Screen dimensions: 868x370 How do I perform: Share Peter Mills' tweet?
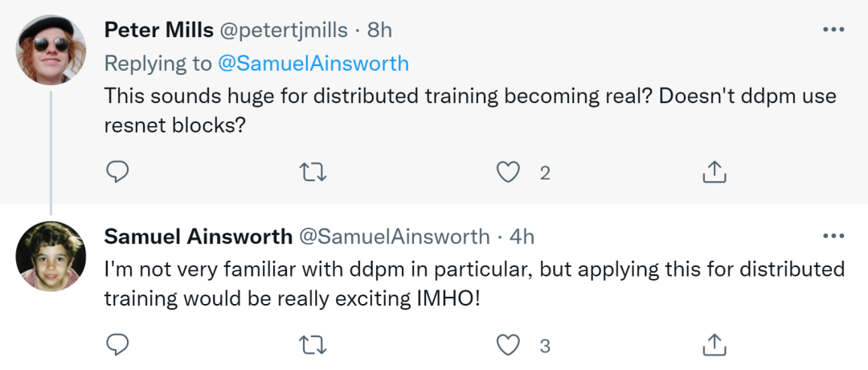coord(714,171)
